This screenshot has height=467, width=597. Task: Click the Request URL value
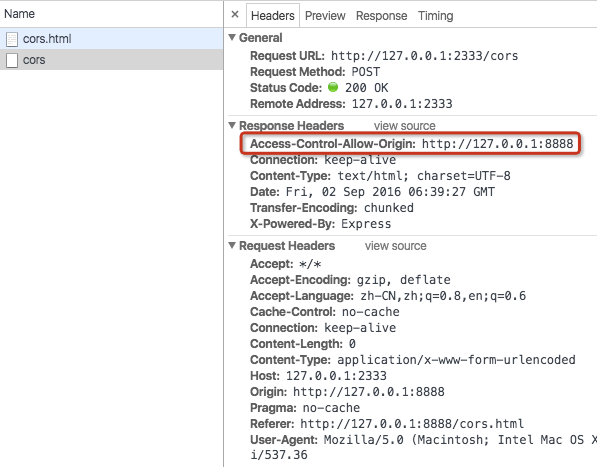[x=425, y=56]
